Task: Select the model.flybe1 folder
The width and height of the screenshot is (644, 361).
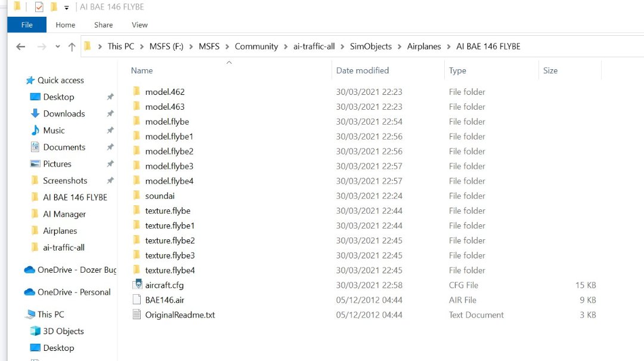Action: tap(169, 137)
